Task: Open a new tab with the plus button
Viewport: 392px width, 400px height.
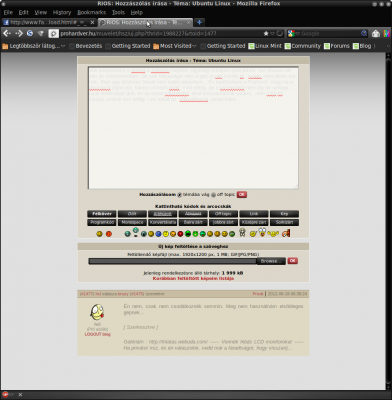Action: [x=199, y=22]
